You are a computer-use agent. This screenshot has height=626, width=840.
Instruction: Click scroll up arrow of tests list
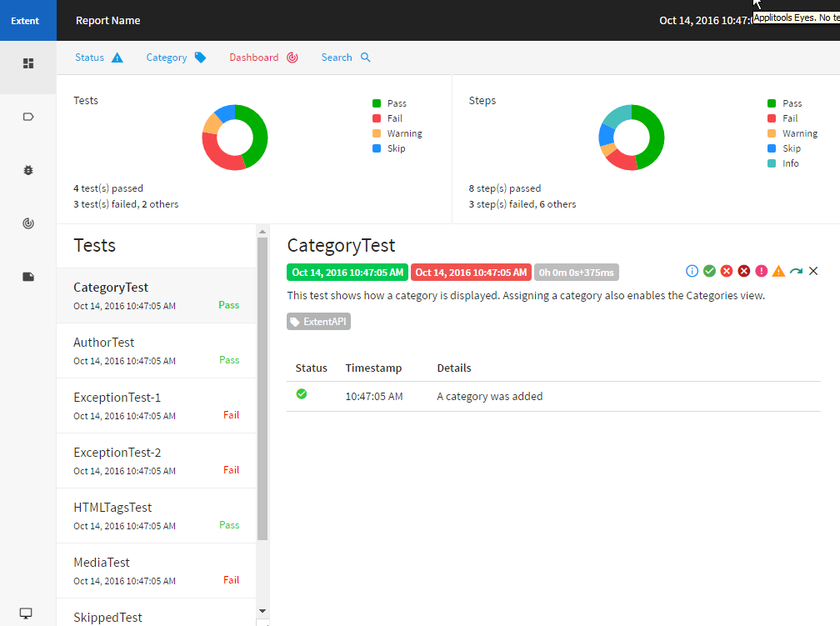(x=262, y=232)
